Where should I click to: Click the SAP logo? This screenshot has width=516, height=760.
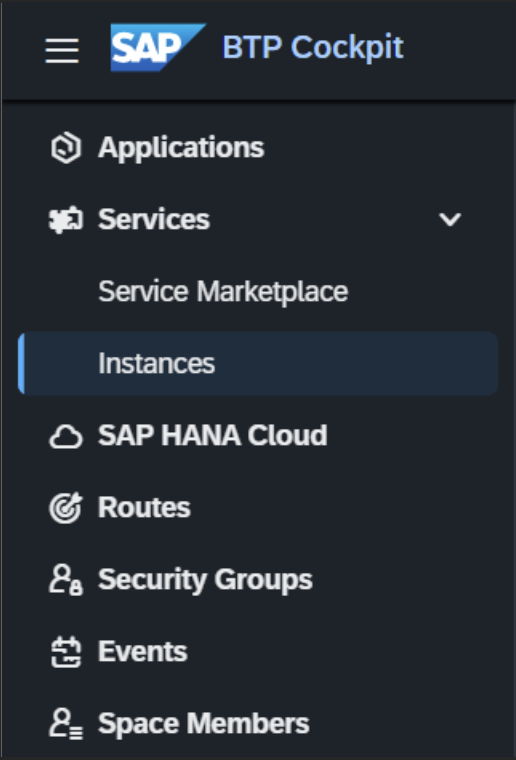click(158, 48)
